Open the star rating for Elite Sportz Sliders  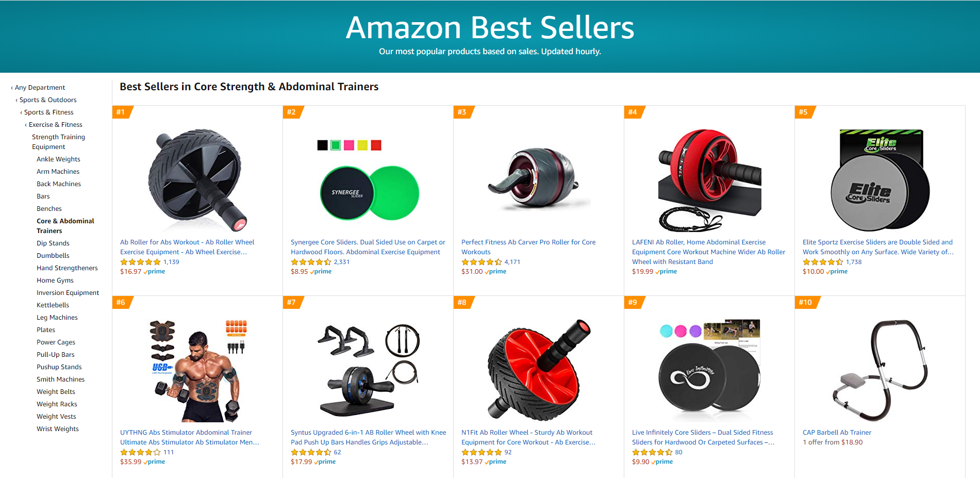(823, 262)
